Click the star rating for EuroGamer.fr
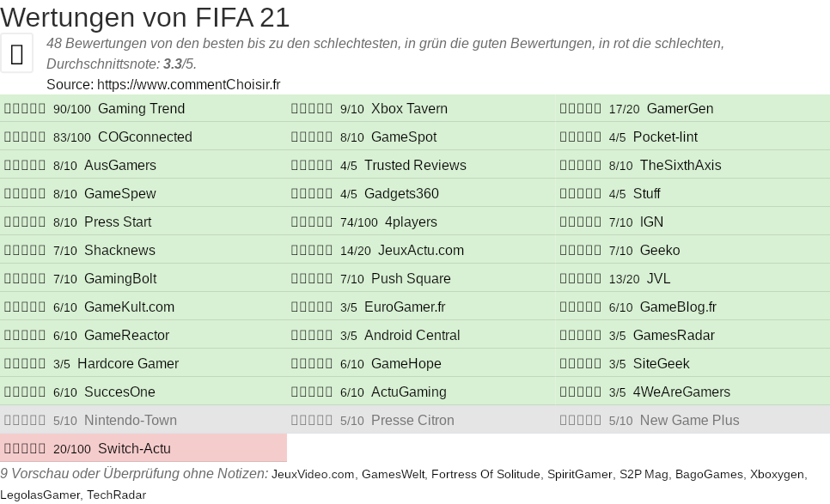830x504 pixels. tap(312, 307)
